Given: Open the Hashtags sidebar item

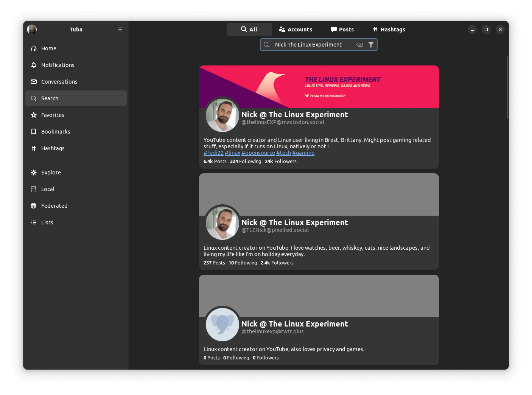Looking at the screenshot, I should point(53,148).
